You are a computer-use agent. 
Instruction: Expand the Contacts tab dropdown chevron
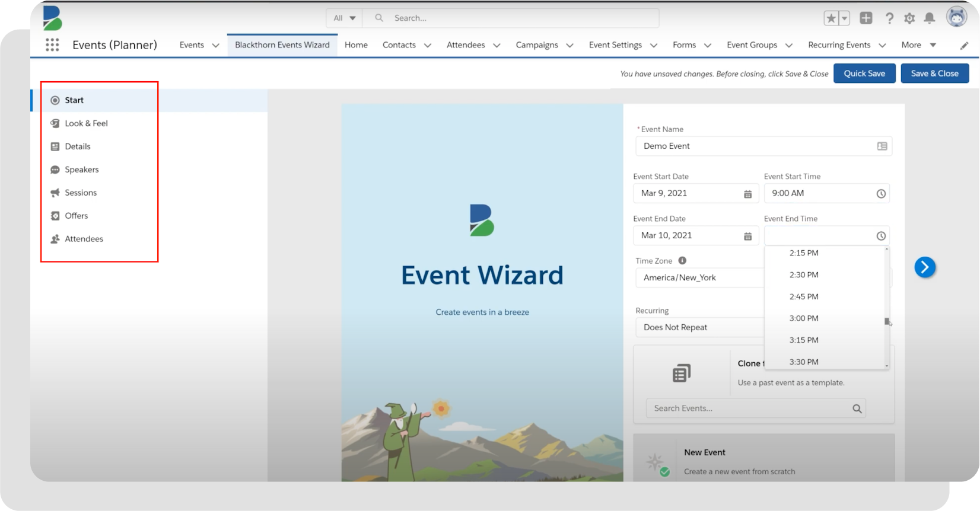[427, 45]
